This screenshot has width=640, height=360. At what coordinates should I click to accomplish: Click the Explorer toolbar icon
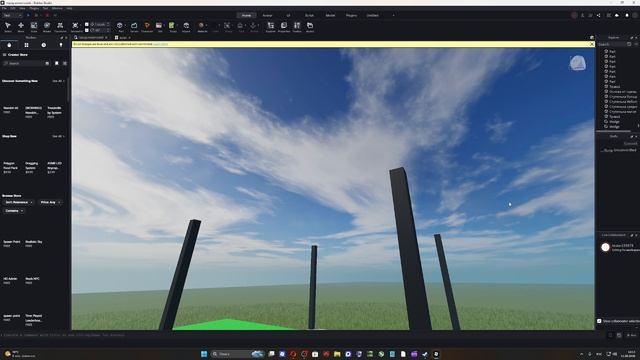[270, 27]
